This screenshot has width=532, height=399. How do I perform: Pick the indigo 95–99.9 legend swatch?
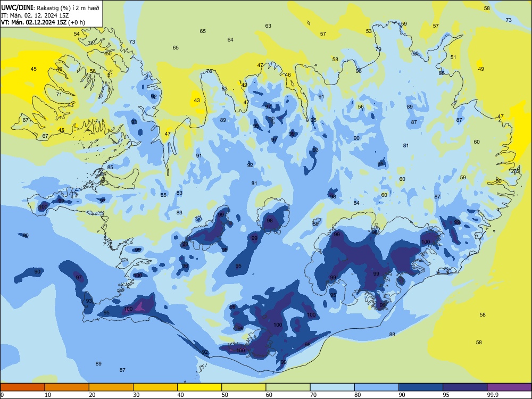(465, 387)
